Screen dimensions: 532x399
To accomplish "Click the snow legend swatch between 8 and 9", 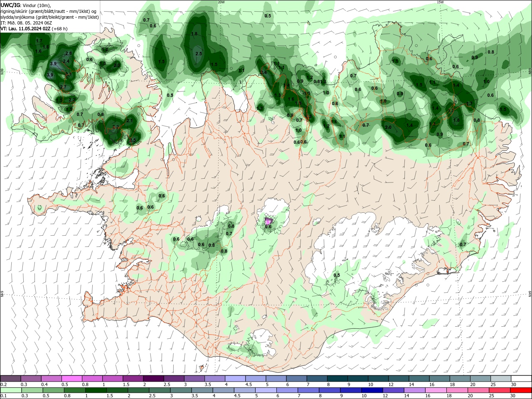I will click(337, 379).
